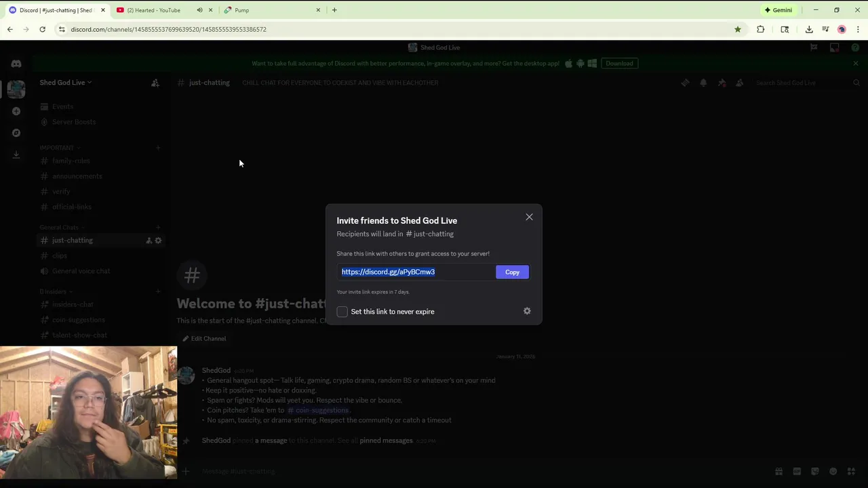This screenshot has height=488, width=868.
Task: Copy the Discord invite link
Action: click(x=512, y=272)
